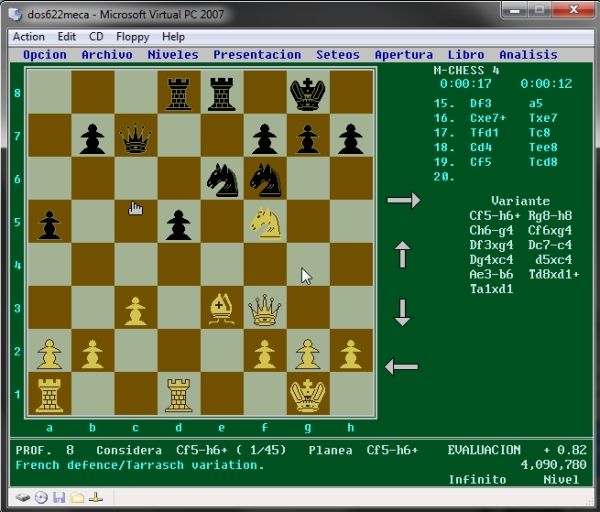600x512 pixels.
Task: Select the white king on g1
Action: click(308, 395)
